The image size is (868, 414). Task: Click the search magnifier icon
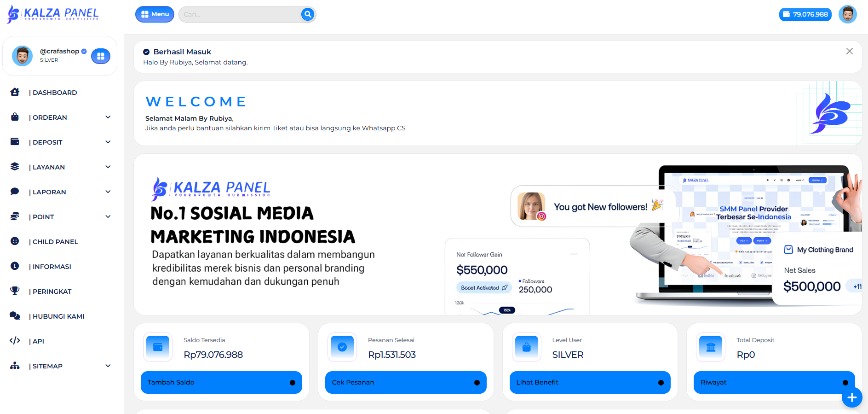[308, 14]
